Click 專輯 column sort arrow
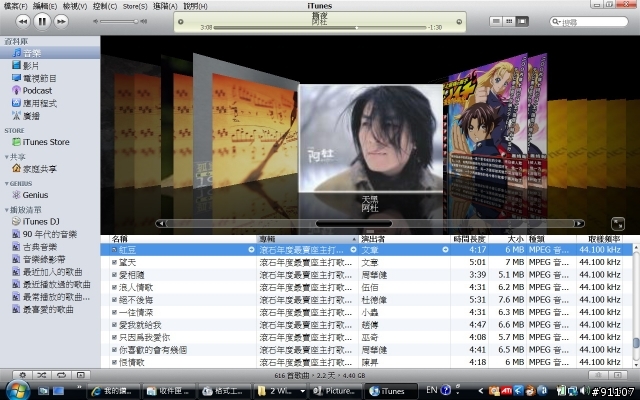Screen dimensions: 640x400 (353, 239)
